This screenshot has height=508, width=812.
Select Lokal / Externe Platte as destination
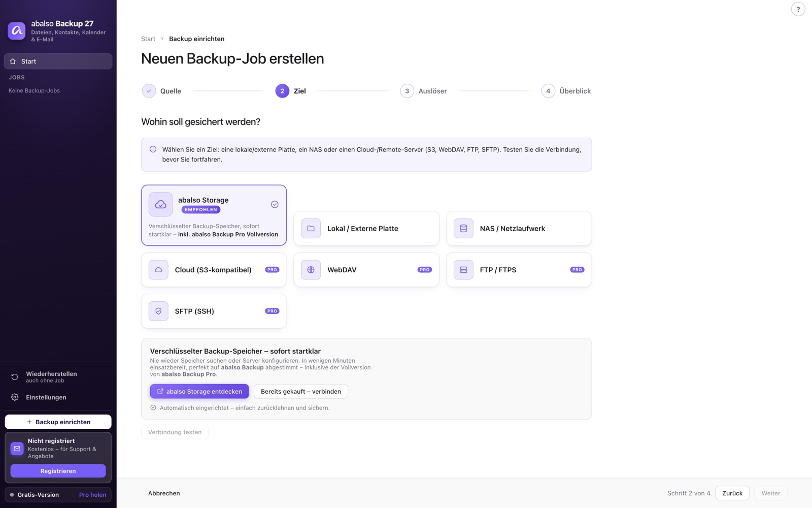[366, 229]
